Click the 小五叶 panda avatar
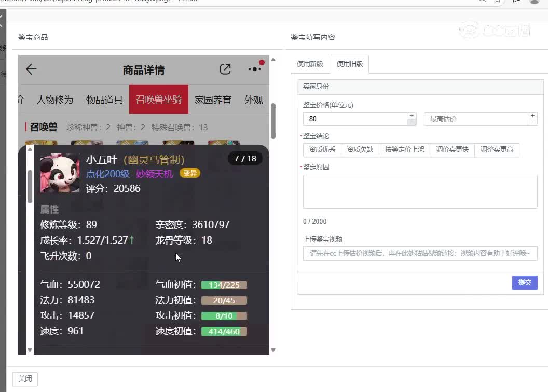The width and height of the screenshot is (548, 392). tap(60, 173)
